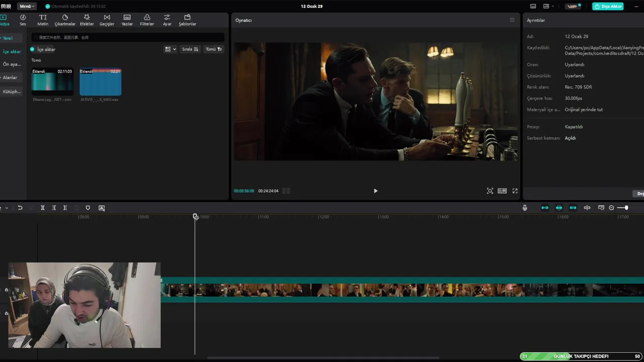Open the Şablonlar templates tab
This screenshot has height=362, width=644.
point(187,20)
